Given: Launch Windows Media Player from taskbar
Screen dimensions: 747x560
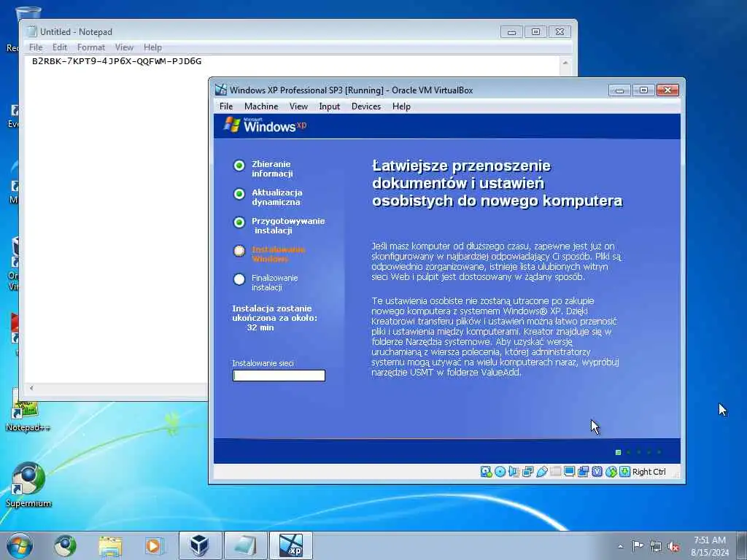Looking at the screenshot, I should point(154,545).
